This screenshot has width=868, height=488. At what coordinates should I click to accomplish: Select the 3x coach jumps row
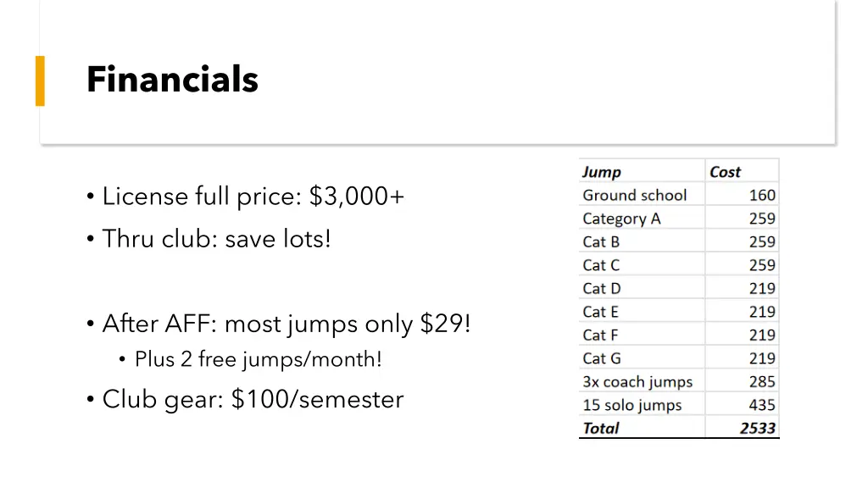pyautogui.click(x=679, y=381)
